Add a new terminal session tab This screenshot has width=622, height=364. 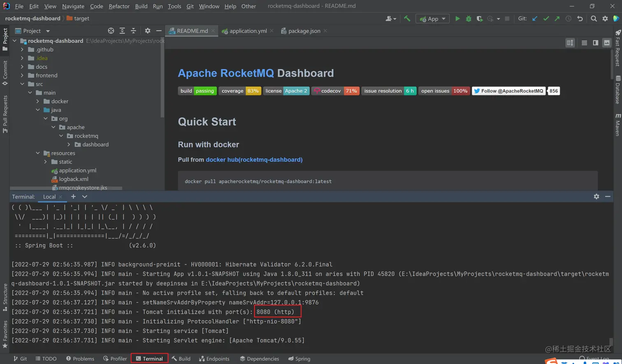73,197
